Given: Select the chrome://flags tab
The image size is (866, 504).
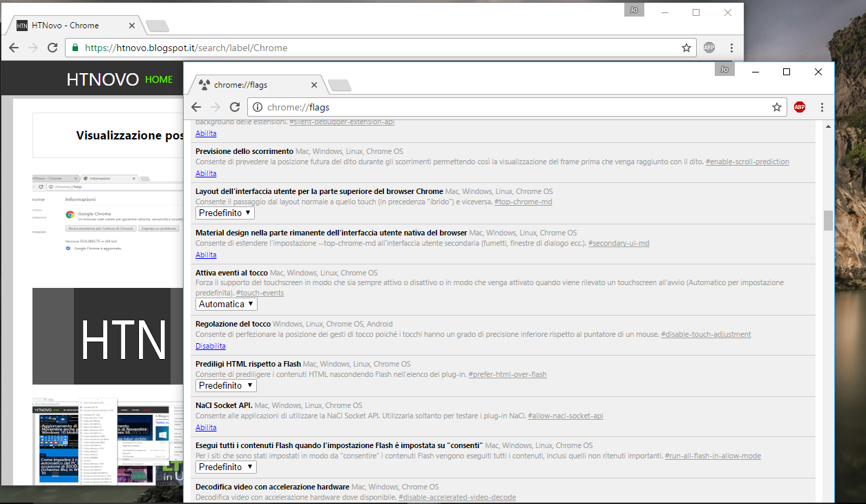Looking at the screenshot, I should point(254,85).
